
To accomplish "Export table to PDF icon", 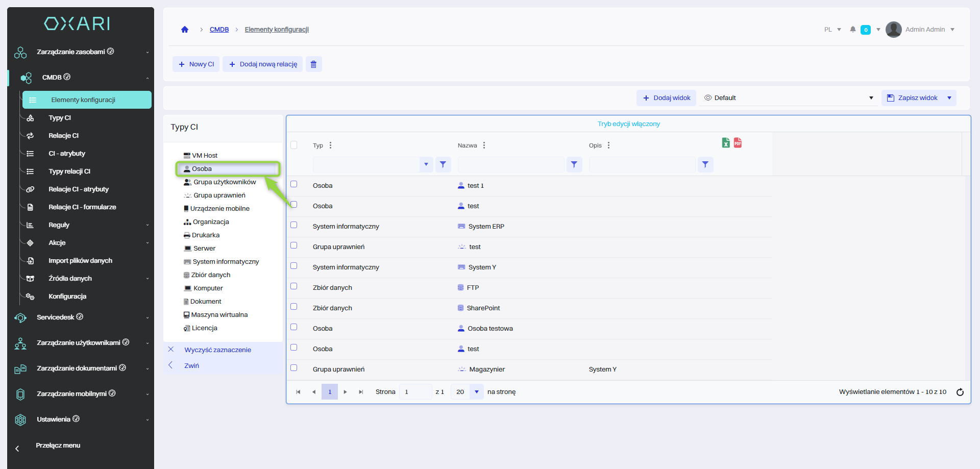I will coord(738,143).
